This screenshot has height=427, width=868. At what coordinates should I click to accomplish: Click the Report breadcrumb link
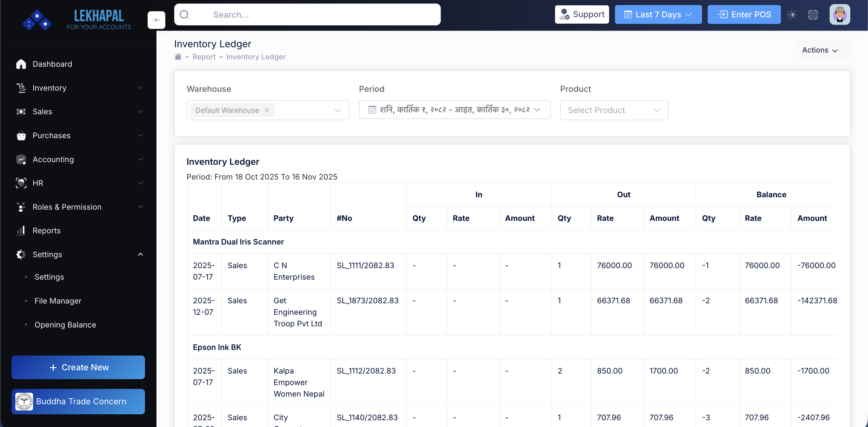[x=204, y=57]
